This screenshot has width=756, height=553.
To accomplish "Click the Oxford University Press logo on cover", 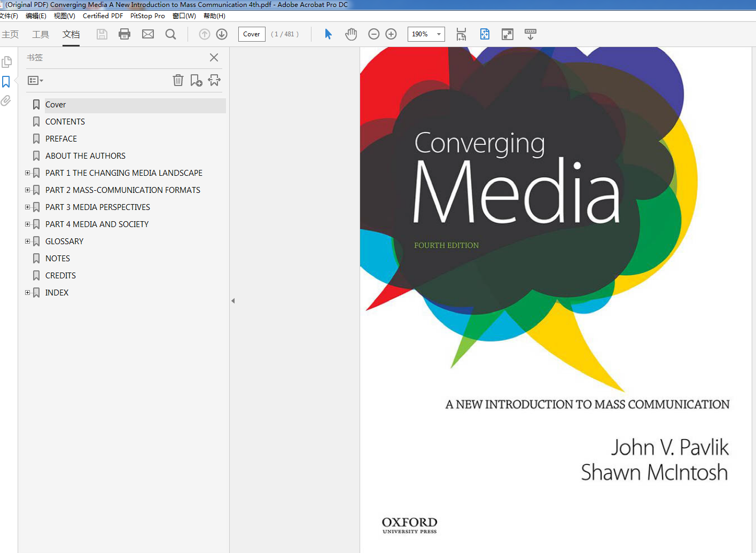I will 410,525.
